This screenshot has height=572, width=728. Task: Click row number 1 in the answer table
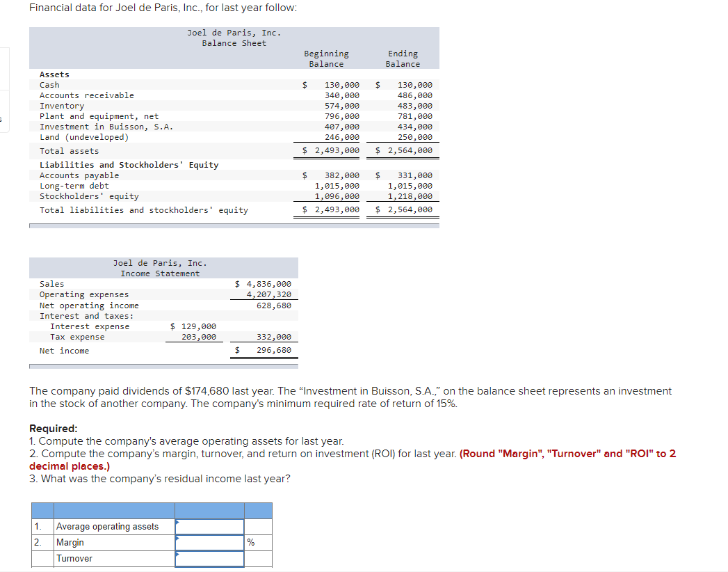[x=36, y=527]
